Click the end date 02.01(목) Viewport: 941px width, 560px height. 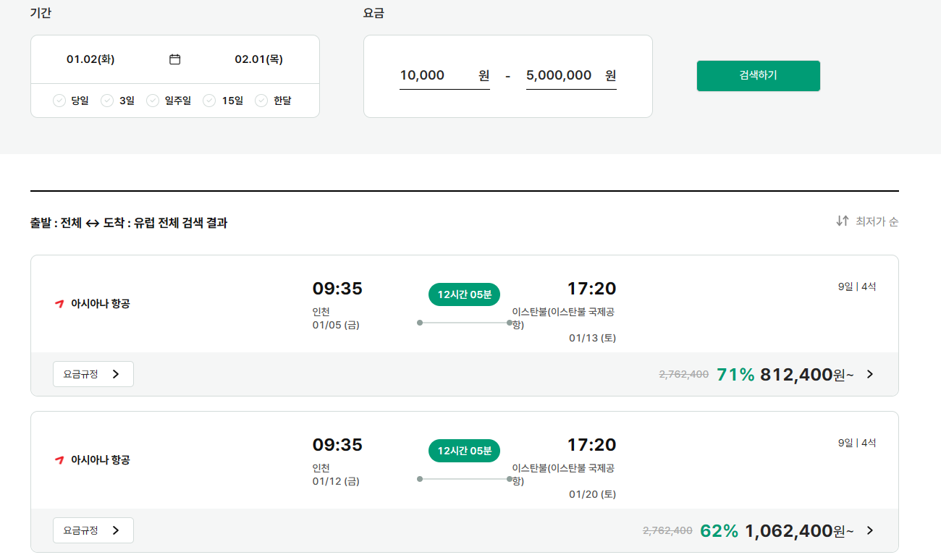(x=258, y=59)
